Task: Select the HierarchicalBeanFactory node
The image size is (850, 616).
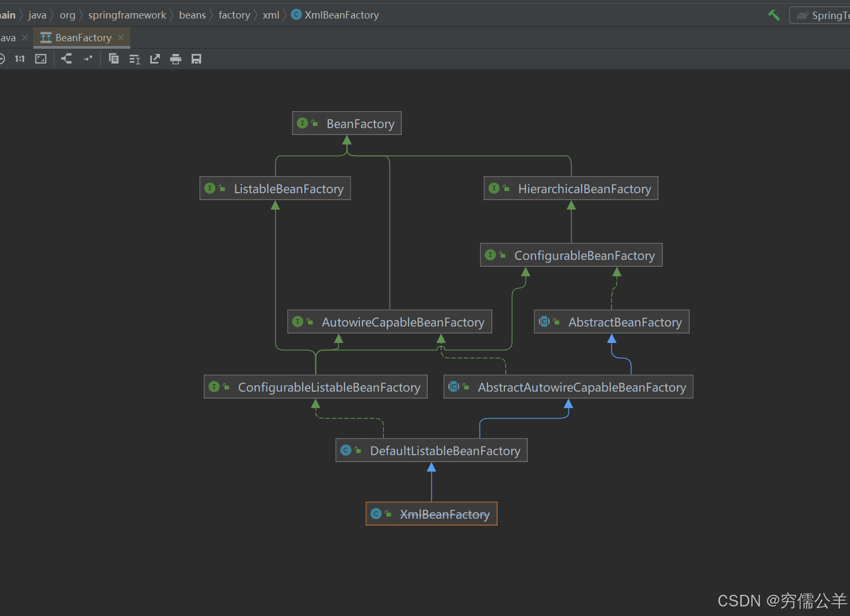Action: (571, 188)
